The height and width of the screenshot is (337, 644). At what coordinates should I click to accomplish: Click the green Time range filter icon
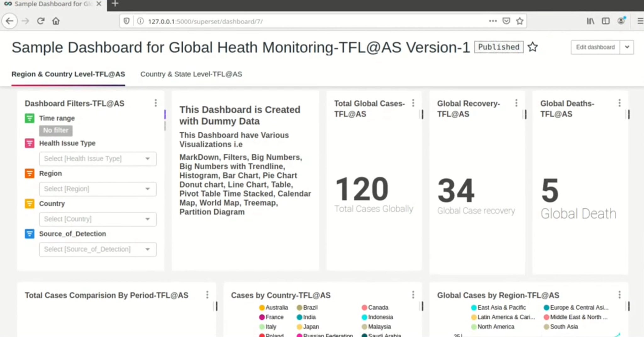(29, 118)
